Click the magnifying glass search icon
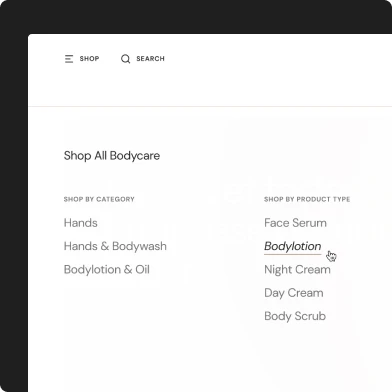This screenshot has width=392, height=392. 125,59
